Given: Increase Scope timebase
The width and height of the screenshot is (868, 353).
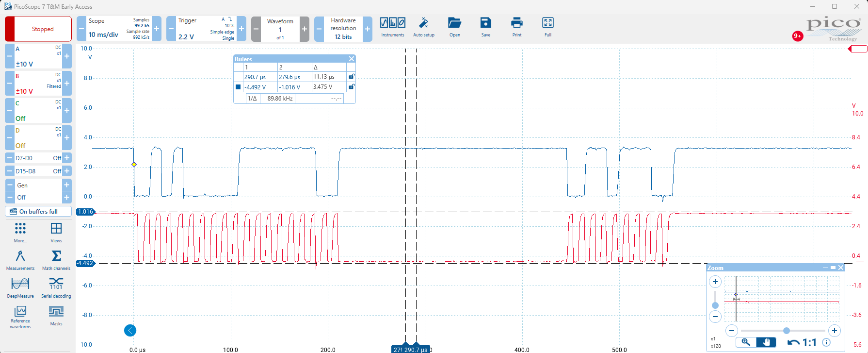Looking at the screenshot, I should [x=157, y=29].
